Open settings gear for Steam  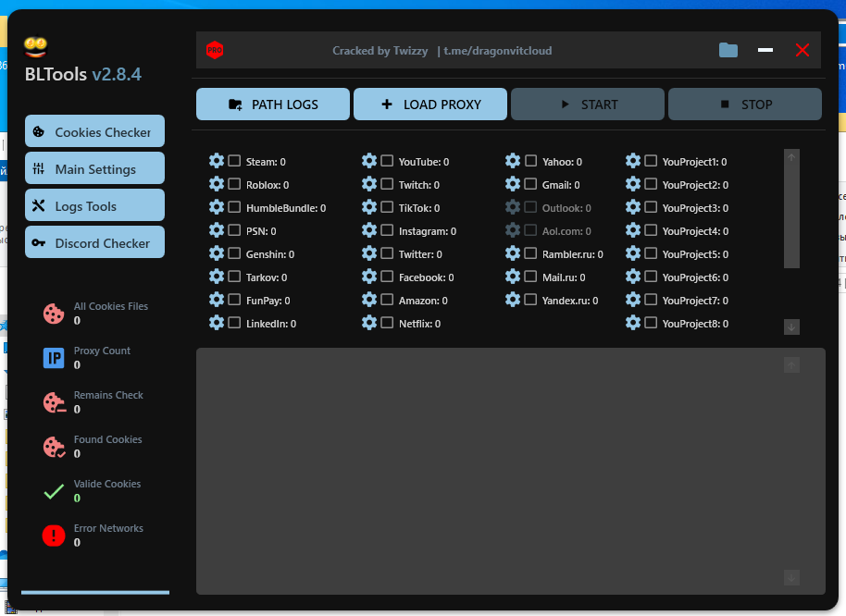217,161
